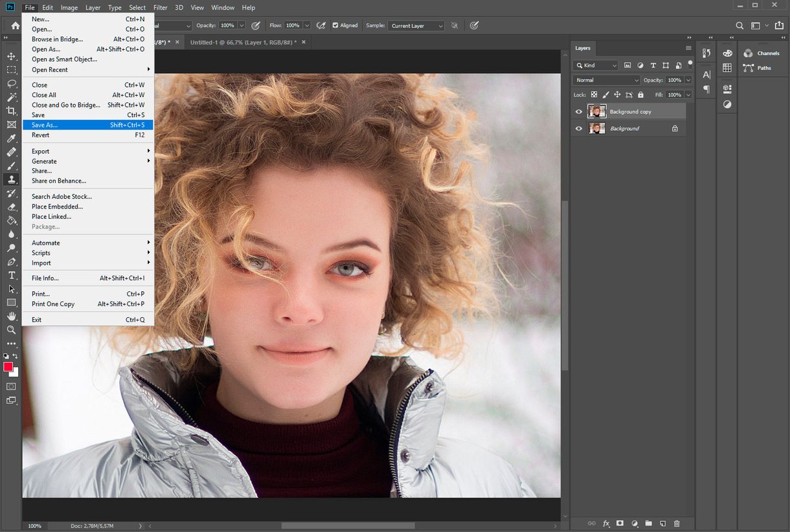Select the Hand tool
This screenshot has width=790, height=532.
point(11,316)
